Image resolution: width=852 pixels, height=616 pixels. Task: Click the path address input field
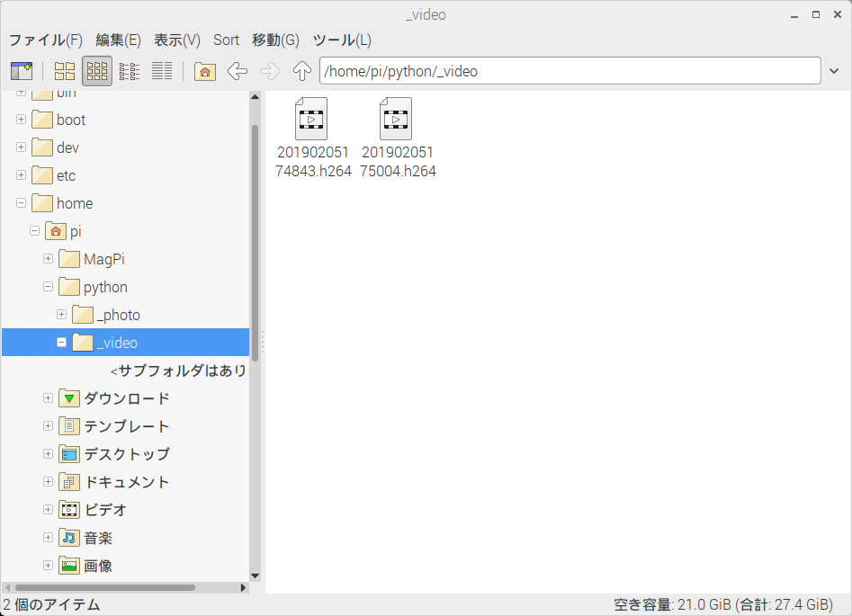pos(569,71)
